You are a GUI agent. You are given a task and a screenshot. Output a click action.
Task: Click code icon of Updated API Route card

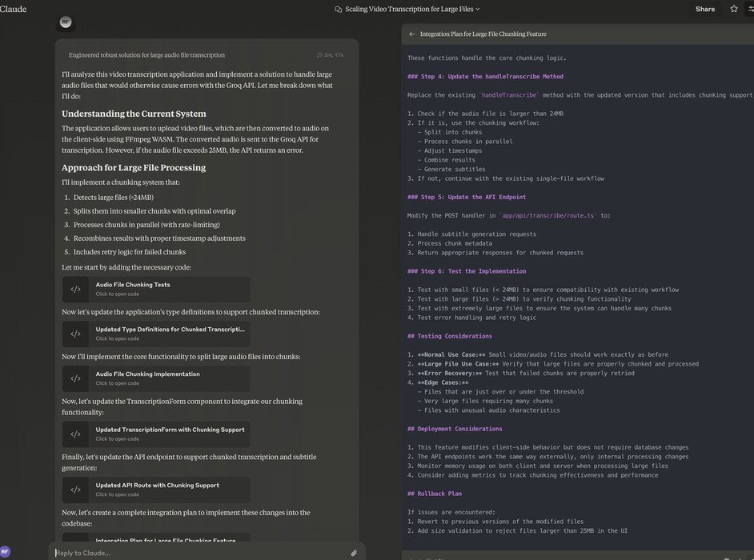(75, 490)
